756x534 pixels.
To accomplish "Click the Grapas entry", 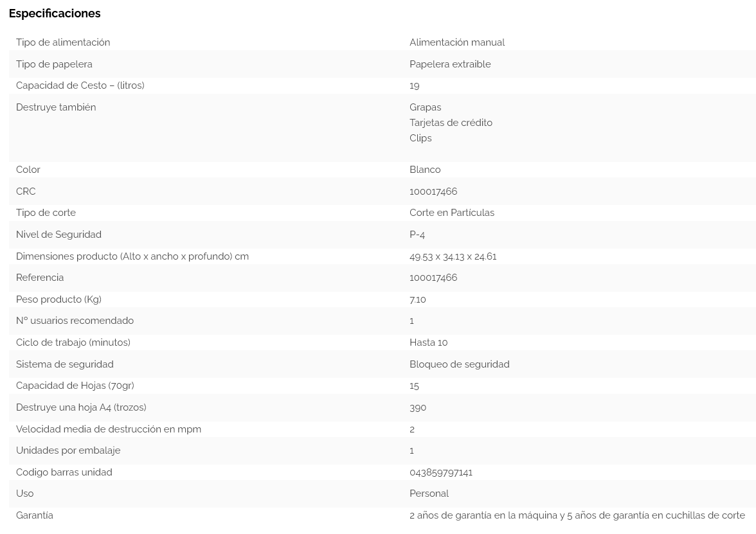I will pos(425,107).
